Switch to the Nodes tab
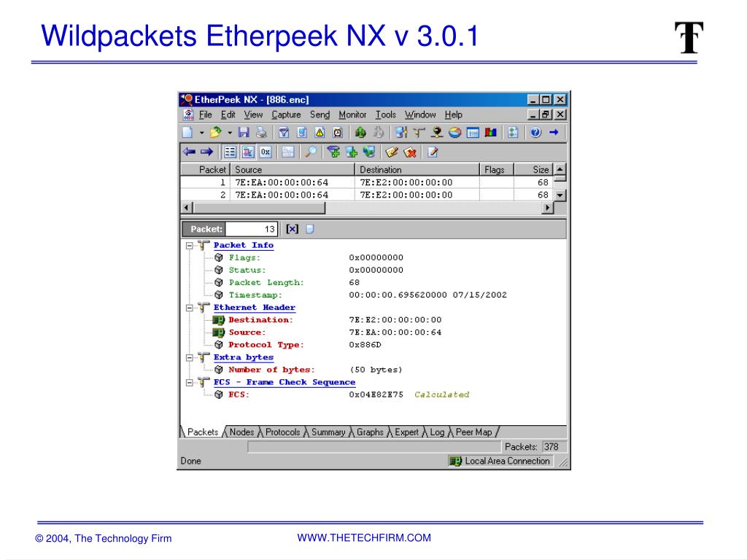Screen dimensions: 747x560 241,432
